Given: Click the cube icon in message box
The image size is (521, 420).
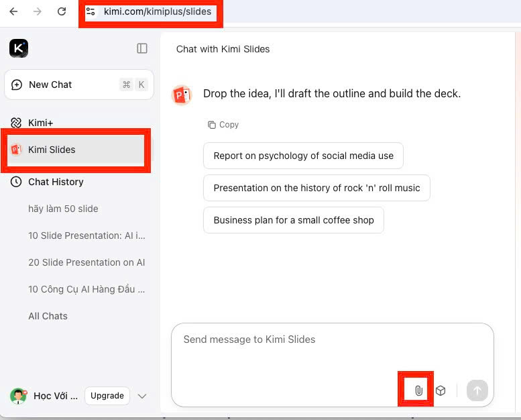Looking at the screenshot, I should point(441,390).
